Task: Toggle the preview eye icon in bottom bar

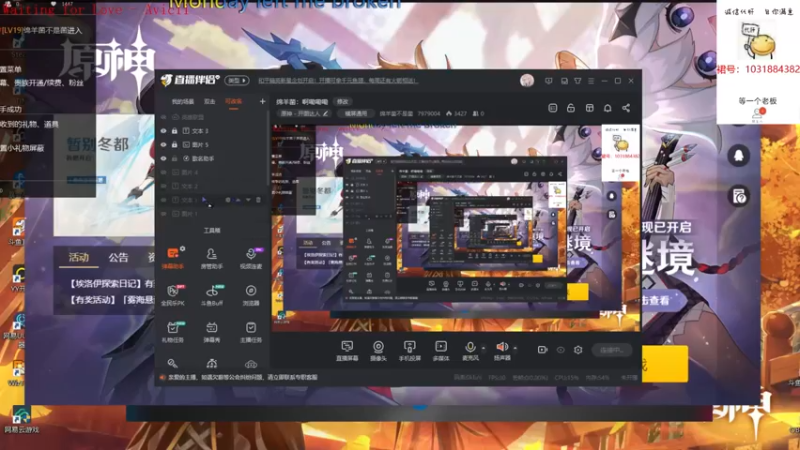Action: (561, 349)
